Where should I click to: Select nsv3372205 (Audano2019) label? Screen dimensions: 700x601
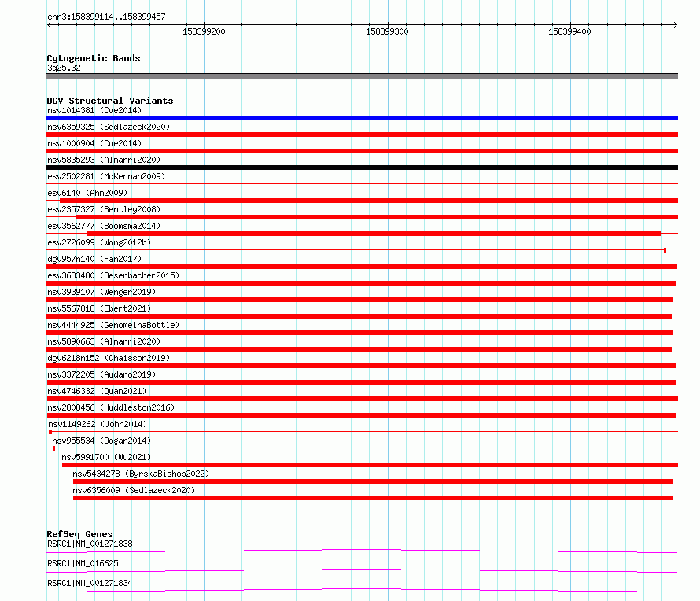click(101, 374)
